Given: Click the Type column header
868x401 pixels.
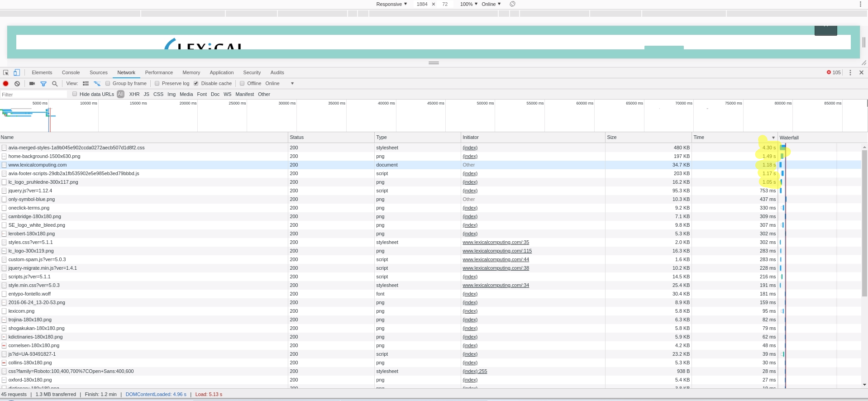Looking at the screenshot, I should coord(417,137).
